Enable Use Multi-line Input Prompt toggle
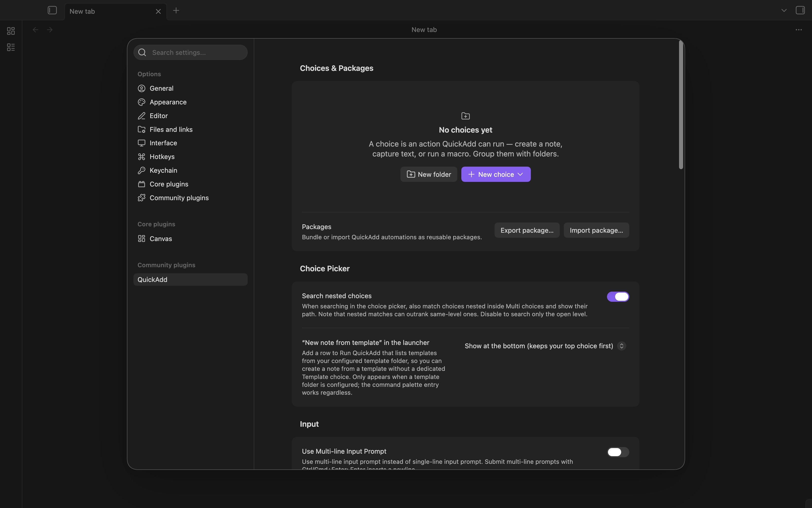The width and height of the screenshot is (812, 508). [618, 452]
